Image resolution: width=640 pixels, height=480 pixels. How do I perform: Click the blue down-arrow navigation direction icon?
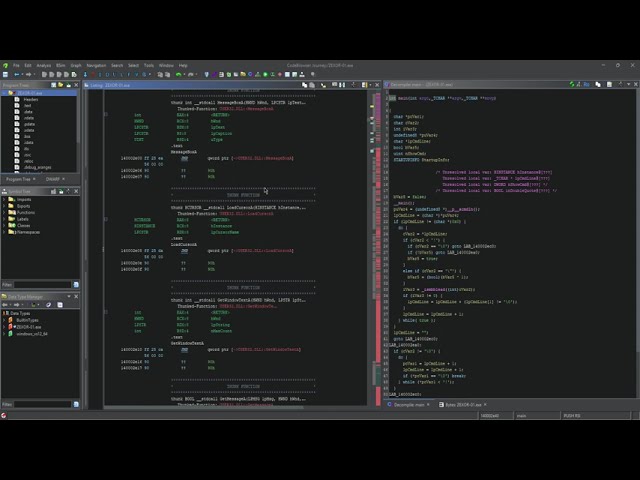click(85, 75)
